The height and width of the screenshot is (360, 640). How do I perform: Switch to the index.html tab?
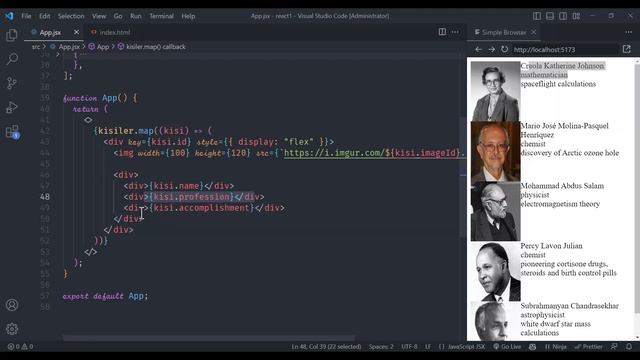coord(111,32)
